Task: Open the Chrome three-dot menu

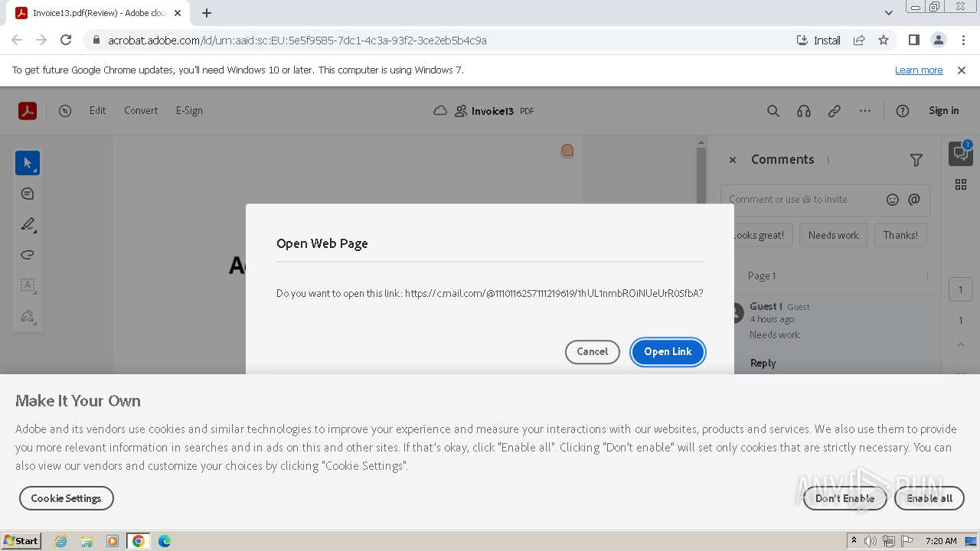Action: 962,41
